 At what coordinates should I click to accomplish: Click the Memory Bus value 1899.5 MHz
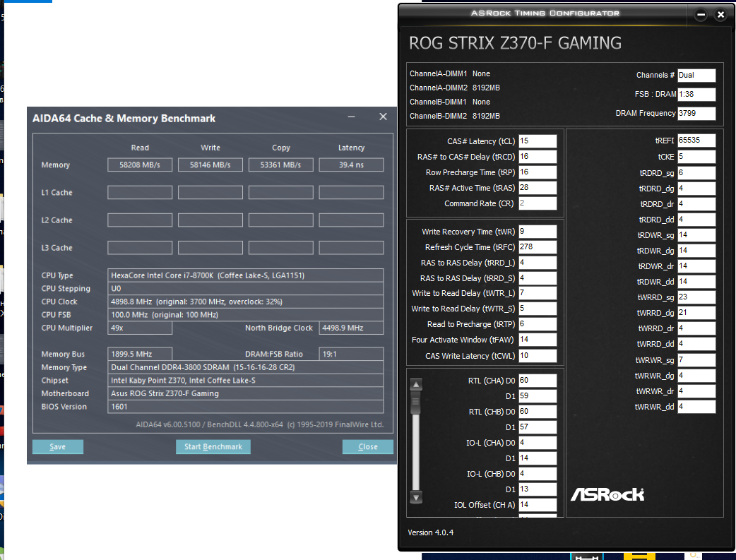140,354
